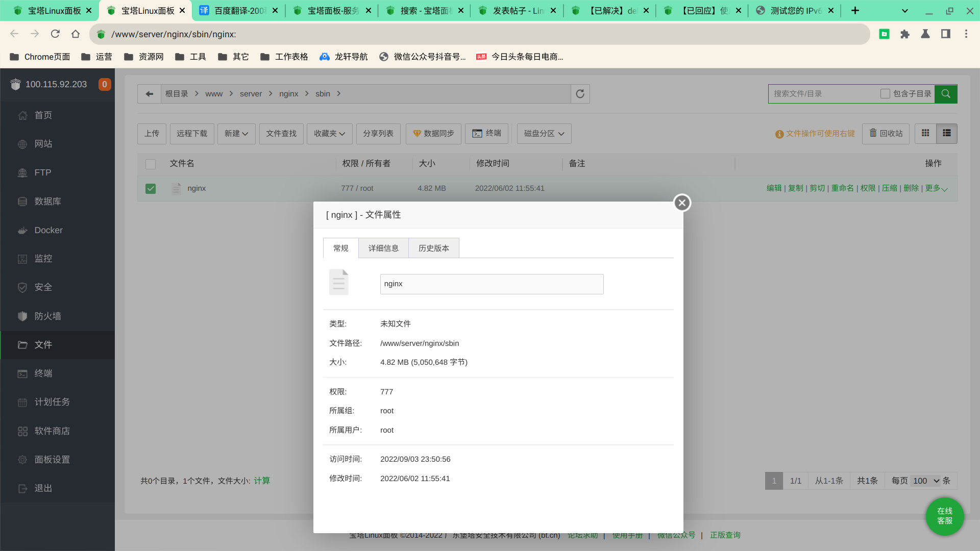Click the 数据同步 button
980x551 pixels.
[x=433, y=134]
